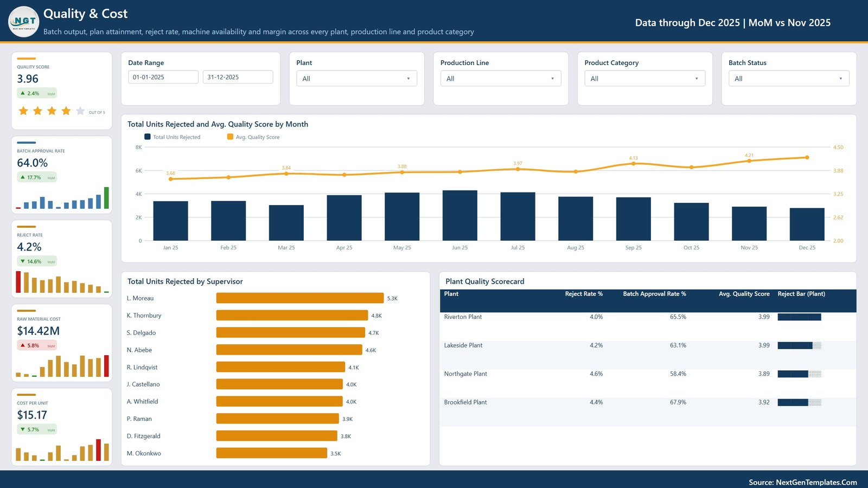Open the Plant filter dropdown
This screenshot has width=868, height=488.
pyautogui.click(x=356, y=79)
